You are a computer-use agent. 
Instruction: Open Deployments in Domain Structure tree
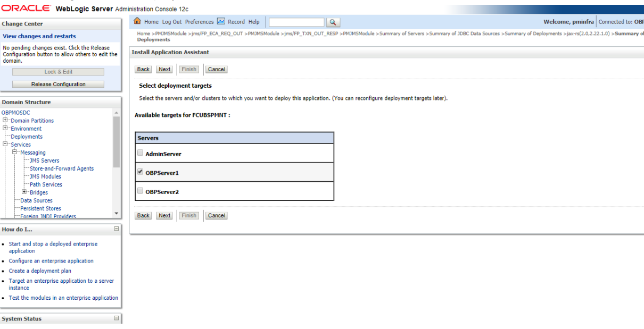pyautogui.click(x=27, y=137)
